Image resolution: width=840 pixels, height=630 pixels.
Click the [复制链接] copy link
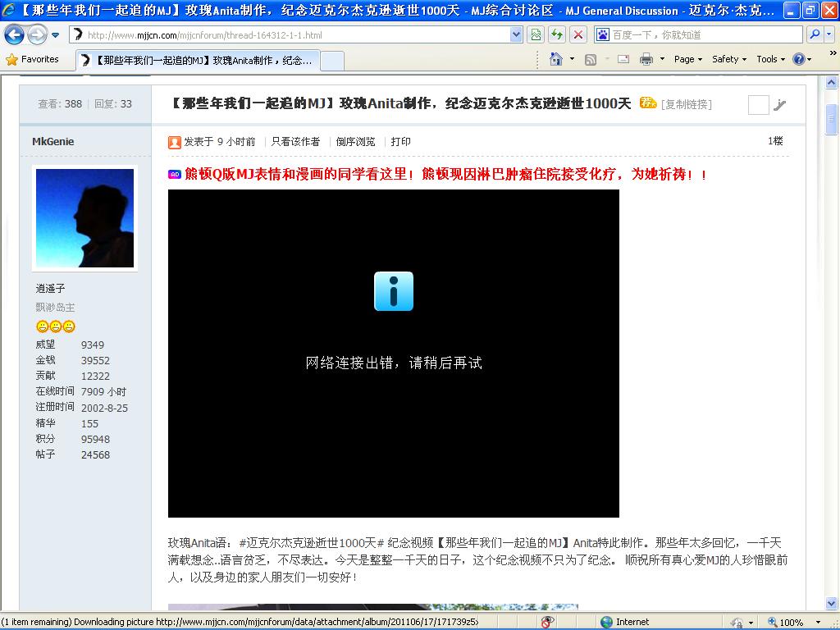[686, 104]
